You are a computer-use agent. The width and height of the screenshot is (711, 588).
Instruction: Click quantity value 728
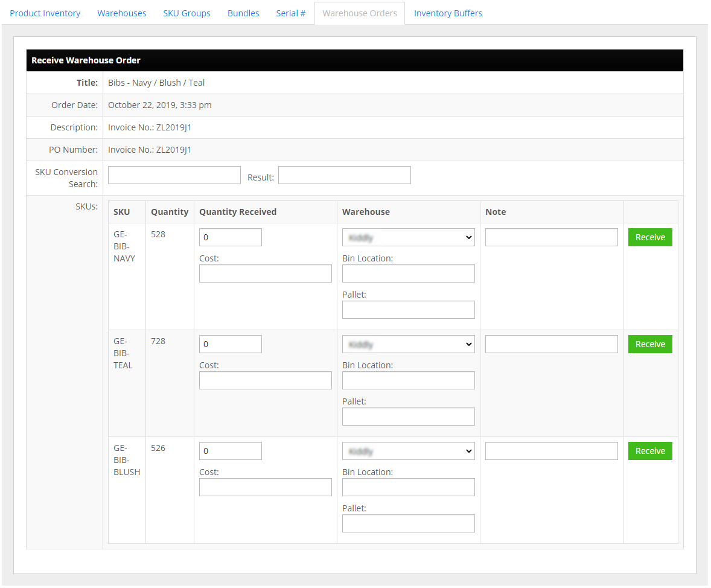[158, 342]
